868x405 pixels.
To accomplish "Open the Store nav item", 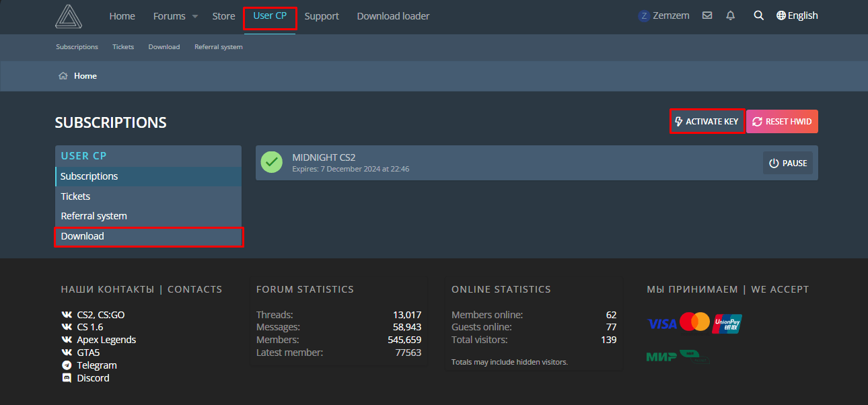I will [223, 15].
